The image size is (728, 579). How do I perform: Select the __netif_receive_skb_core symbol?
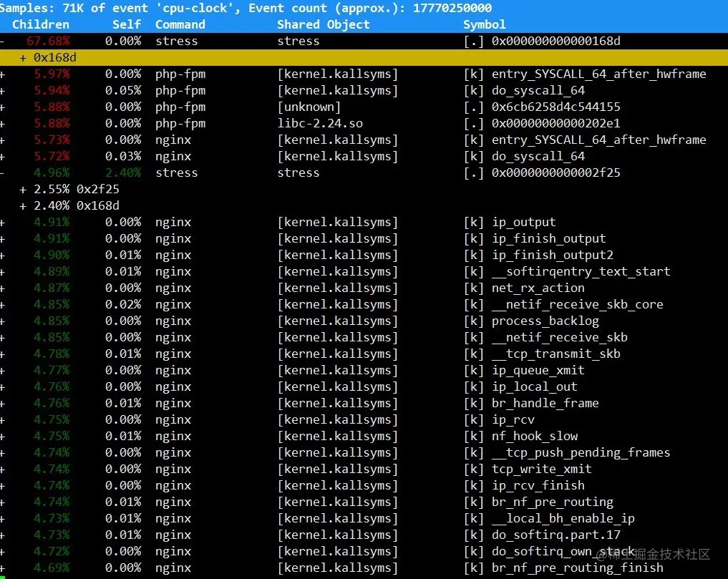click(x=578, y=305)
